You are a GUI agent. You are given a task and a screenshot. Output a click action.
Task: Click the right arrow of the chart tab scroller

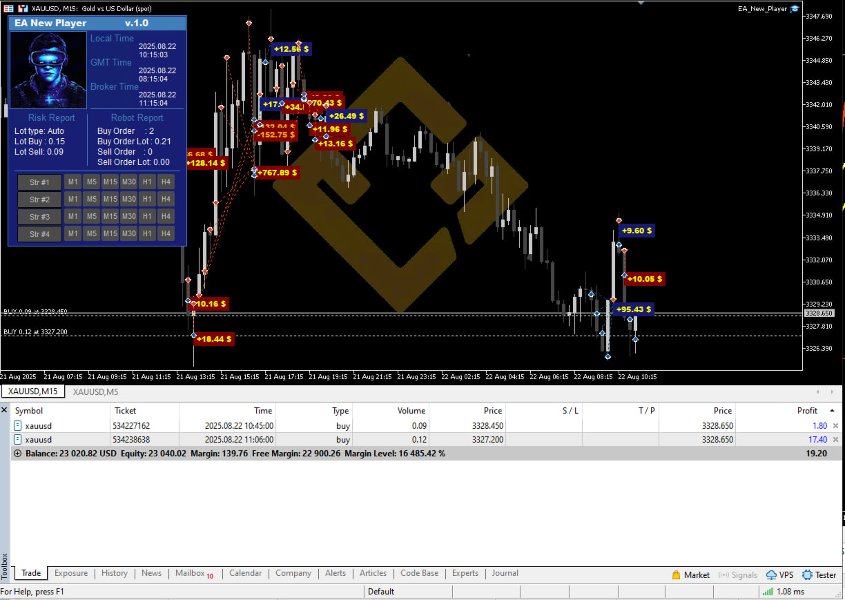coord(834,392)
